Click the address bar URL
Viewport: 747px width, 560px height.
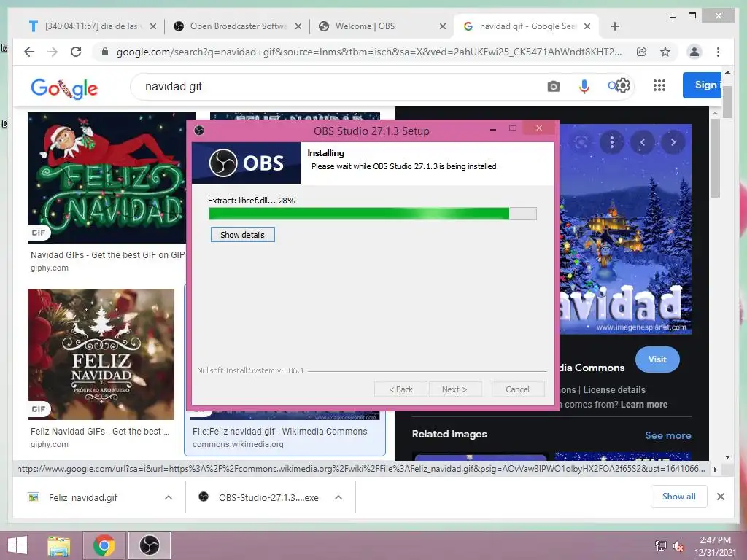(368, 52)
